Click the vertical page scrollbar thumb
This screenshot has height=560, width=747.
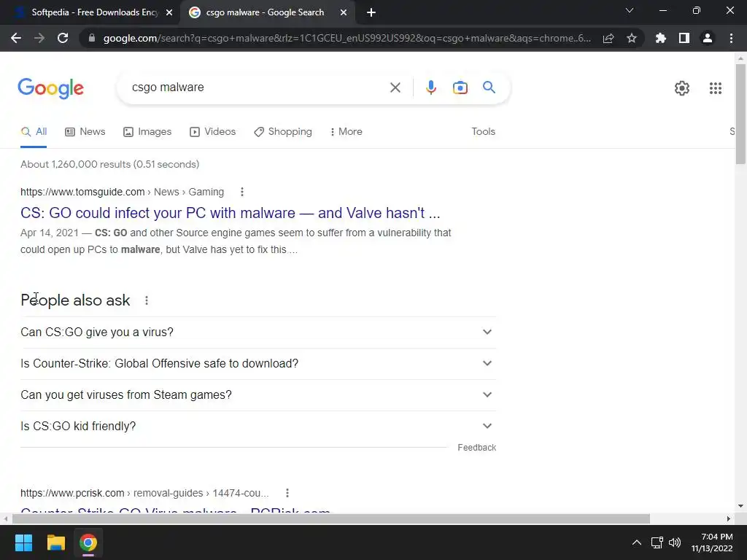pos(740,114)
